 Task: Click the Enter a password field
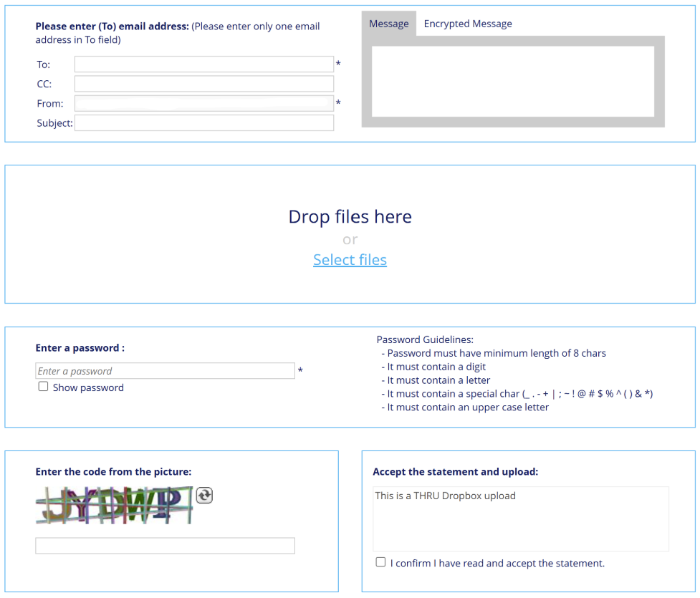(165, 371)
